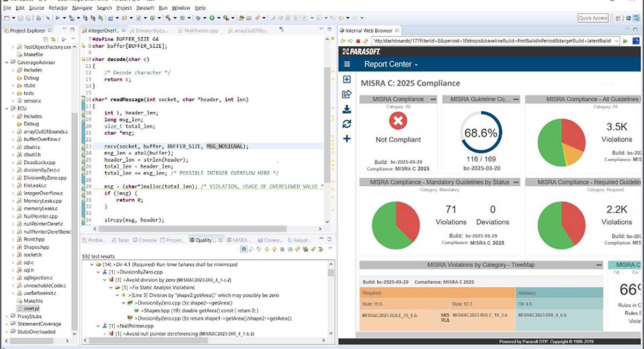Refresh the page in the Internal Web Browser

(365, 41)
